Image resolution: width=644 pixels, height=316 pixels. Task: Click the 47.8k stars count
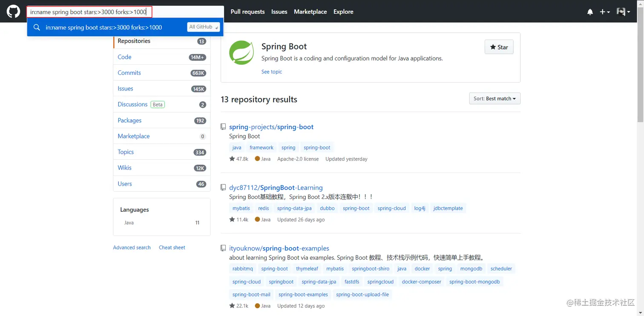click(x=239, y=159)
